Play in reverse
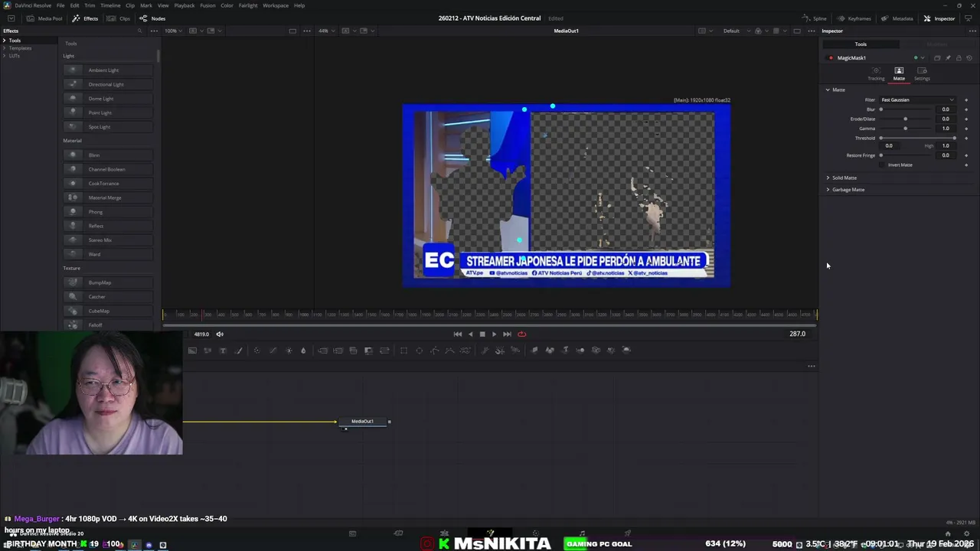The height and width of the screenshot is (551, 980). coord(470,334)
